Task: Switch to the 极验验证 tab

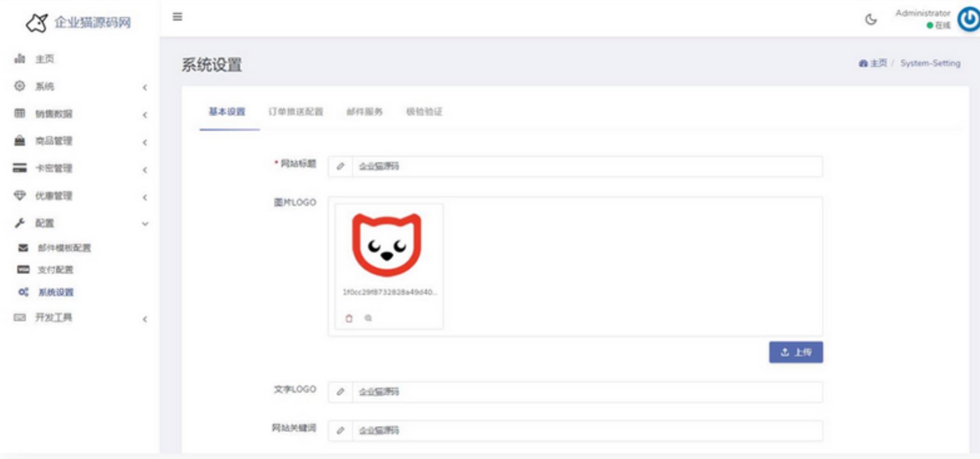Action: point(424,112)
